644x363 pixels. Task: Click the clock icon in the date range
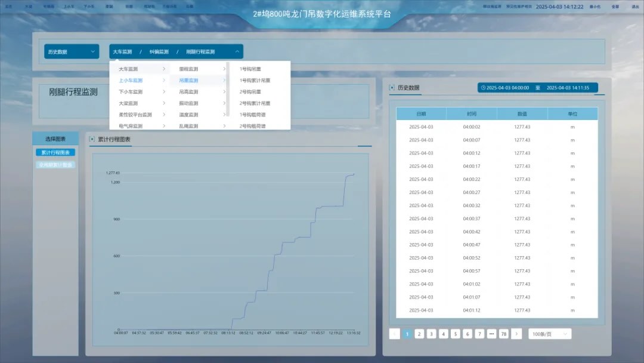483,88
